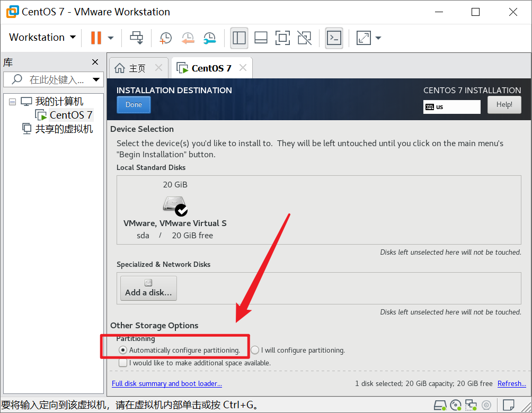
Task: Collapse the 我的计算机 tree node
Action: [12, 102]
